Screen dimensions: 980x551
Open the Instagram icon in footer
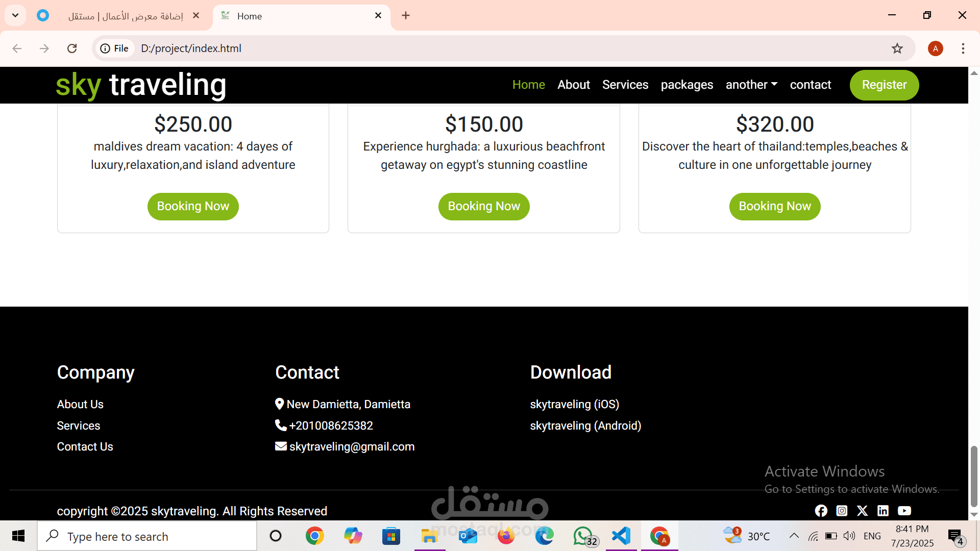pyautogui.click(x=842, y=511)
